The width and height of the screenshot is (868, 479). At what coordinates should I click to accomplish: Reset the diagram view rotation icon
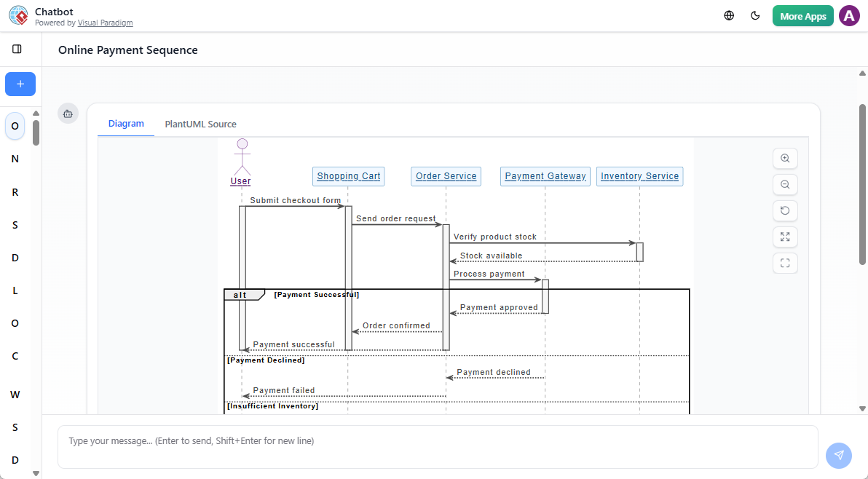(x=785, y=210)
